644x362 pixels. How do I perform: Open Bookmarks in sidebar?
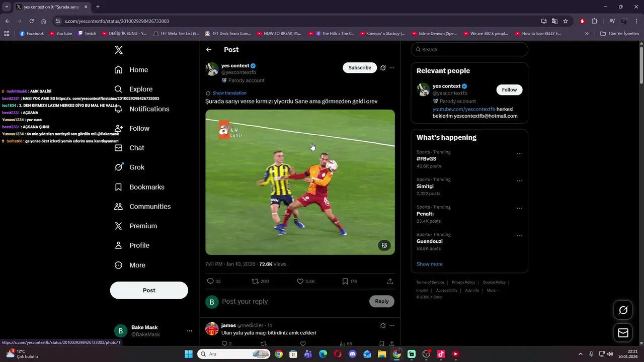pyautogui.click(x=139, y=187)
